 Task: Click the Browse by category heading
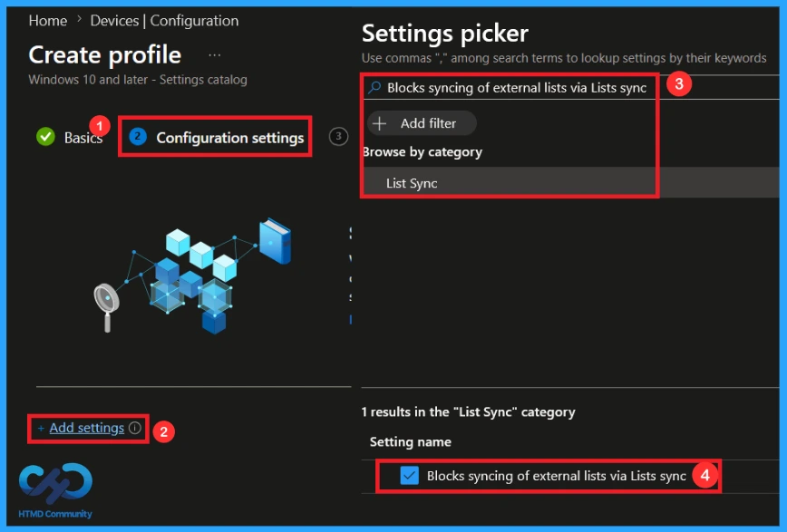point(423,152)
